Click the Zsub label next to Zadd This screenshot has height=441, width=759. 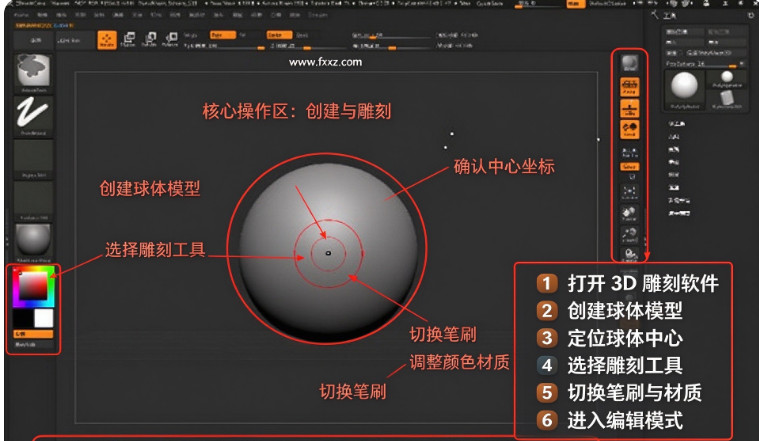[x=302, y=35]
